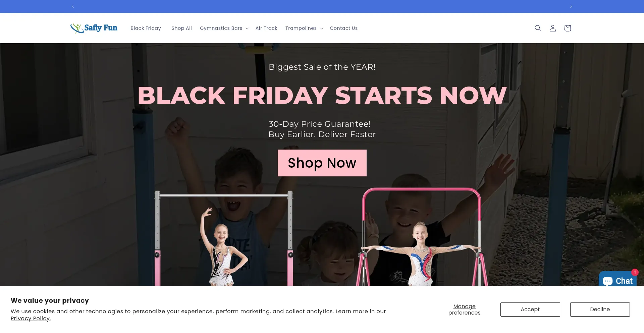This screenshot has width=644, height=333.
Task: Open the Black Friday menu item
Action: coord(146,28)
